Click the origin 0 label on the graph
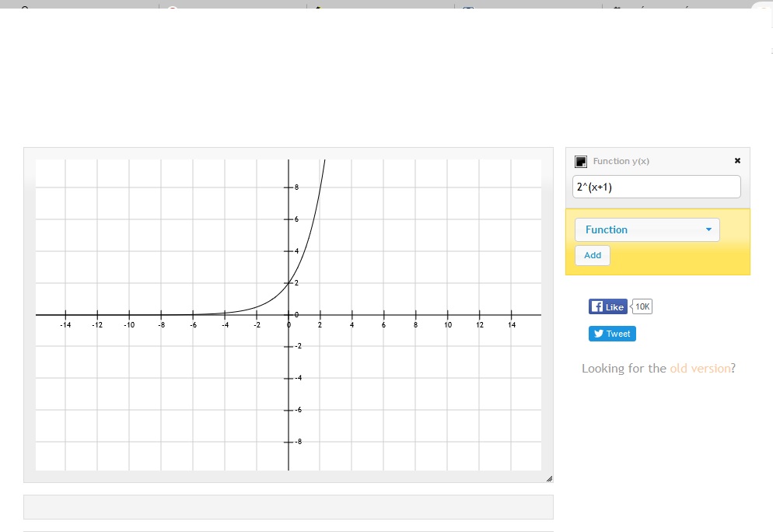 pos(289,324)
